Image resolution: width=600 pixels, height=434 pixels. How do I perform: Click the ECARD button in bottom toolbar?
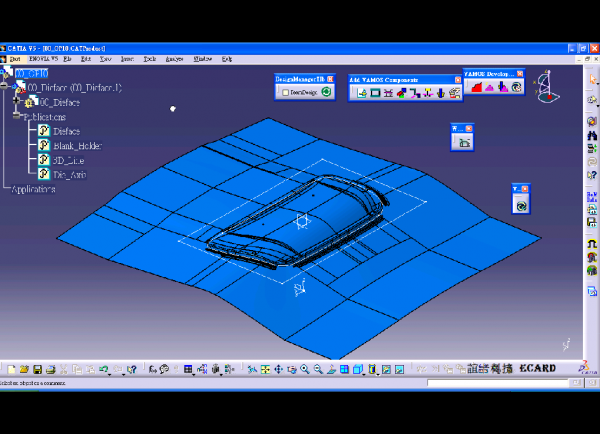click(537, 369)
